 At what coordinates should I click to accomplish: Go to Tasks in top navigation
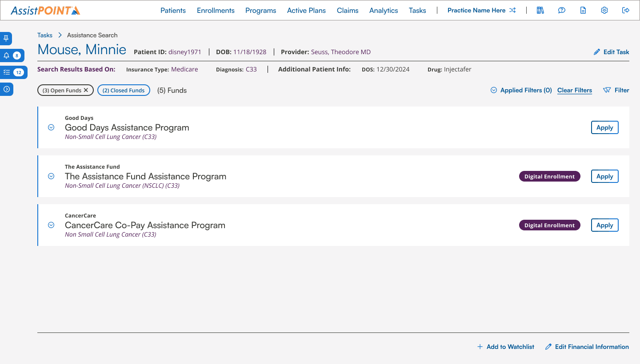417,10
